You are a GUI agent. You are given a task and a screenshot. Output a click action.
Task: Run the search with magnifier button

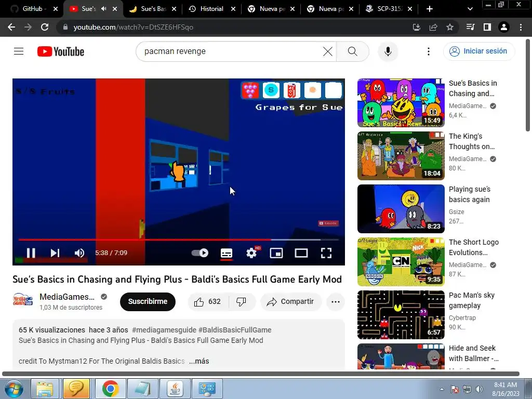coord(353,51)
